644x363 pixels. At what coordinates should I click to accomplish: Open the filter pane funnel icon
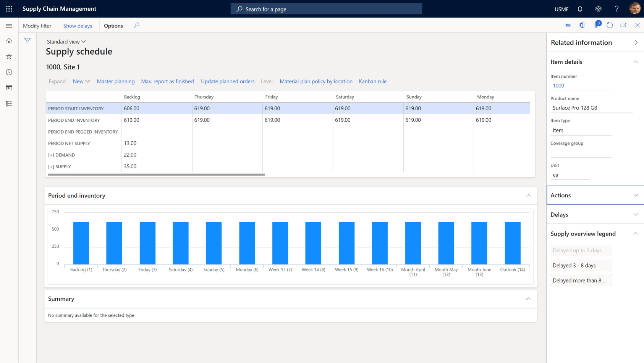click(28, 41)
